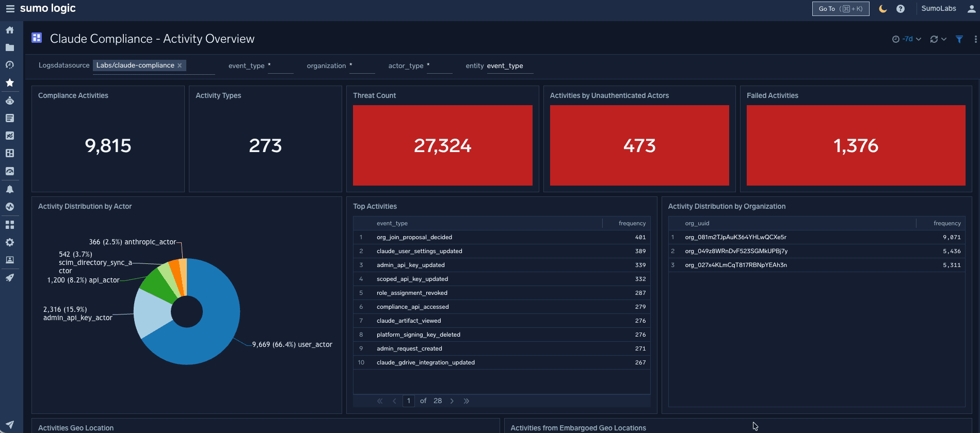Click the Activity Types value 273
Image resolution: width=980 pixels, height=433 pixels.
point(265,146)
